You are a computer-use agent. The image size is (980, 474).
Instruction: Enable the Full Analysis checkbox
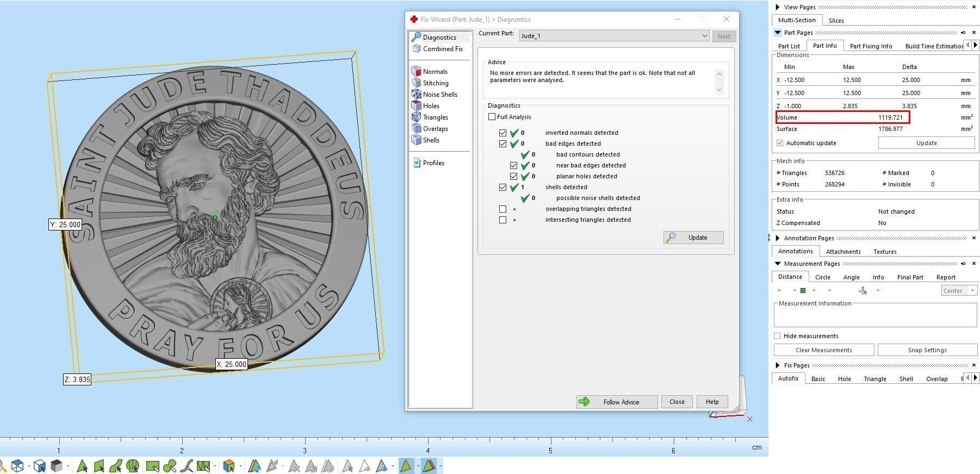[492, 117]
